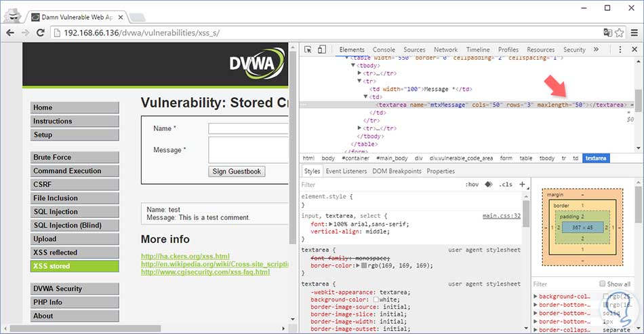Collapse the tbody node
644x334 pixels.
(x=353, y=65)
